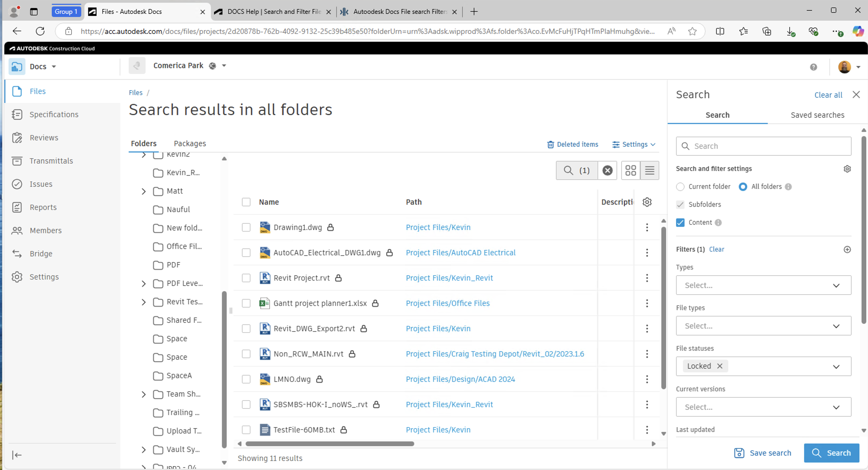This screenshot has width=868, height=470.
Task: Open the Specifications module in sidebar
Action: coord(54,115)
